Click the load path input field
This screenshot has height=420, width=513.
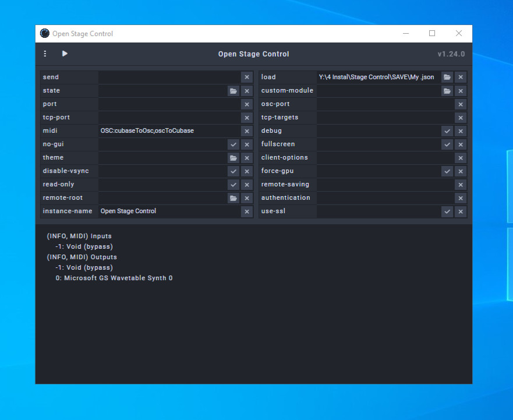pyautogui.click(x=378, y=77)
